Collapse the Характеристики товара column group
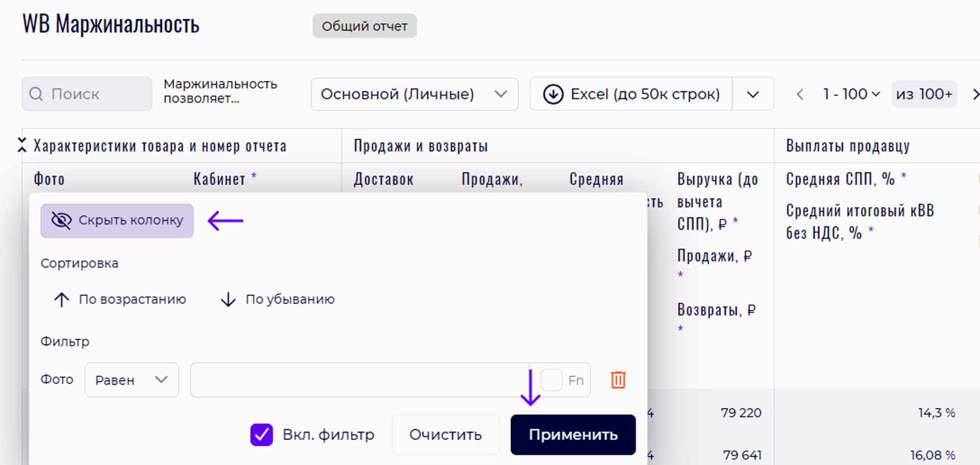This screenshot has height=465, width=980. tap(22, 145)
